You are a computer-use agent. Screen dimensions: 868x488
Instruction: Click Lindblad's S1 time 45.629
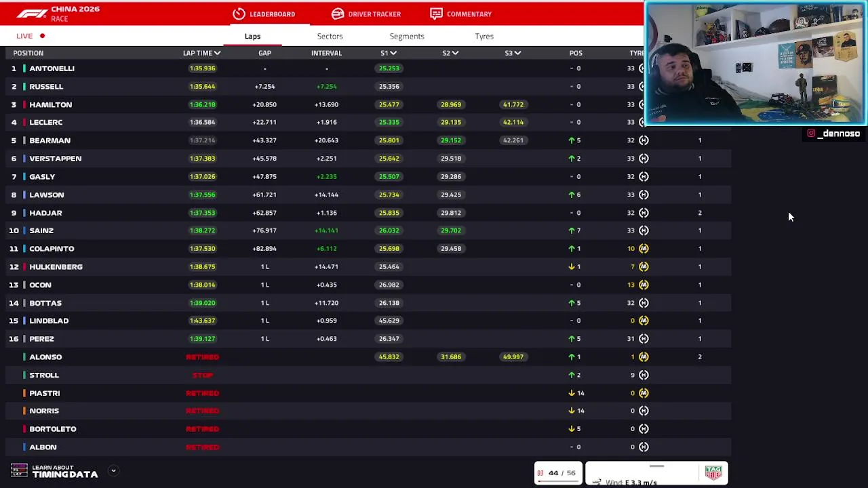389,321
